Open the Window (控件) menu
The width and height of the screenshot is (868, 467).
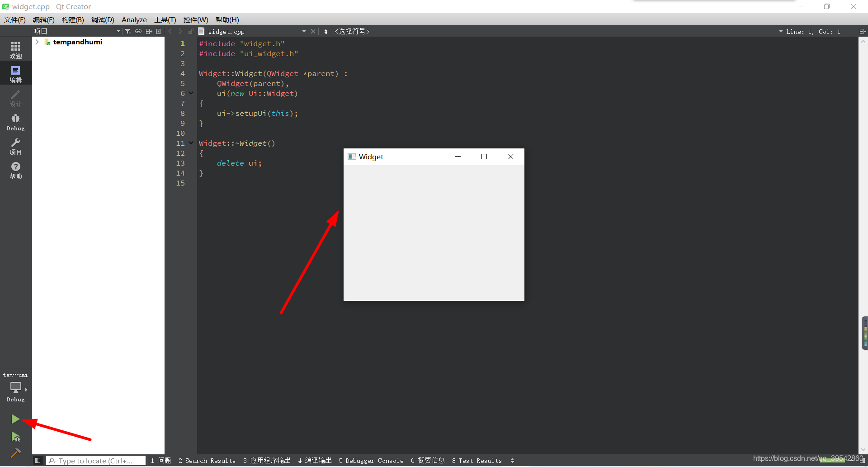[196, 19]
